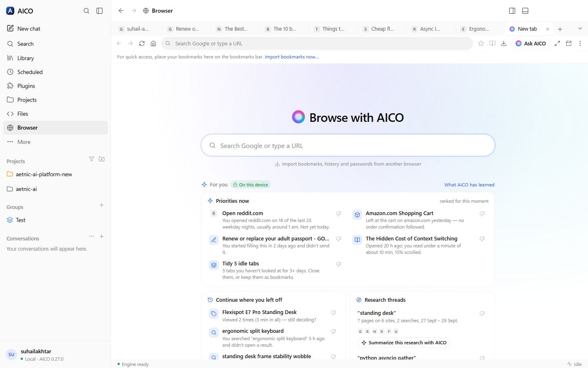Start a New chat
This screenshot has height=368, width=588.
(x=56, y=29)
